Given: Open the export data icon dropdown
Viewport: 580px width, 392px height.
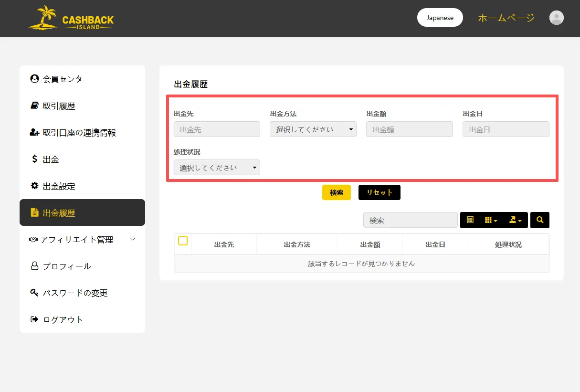Looking at the screenshot, I should 515,220.
